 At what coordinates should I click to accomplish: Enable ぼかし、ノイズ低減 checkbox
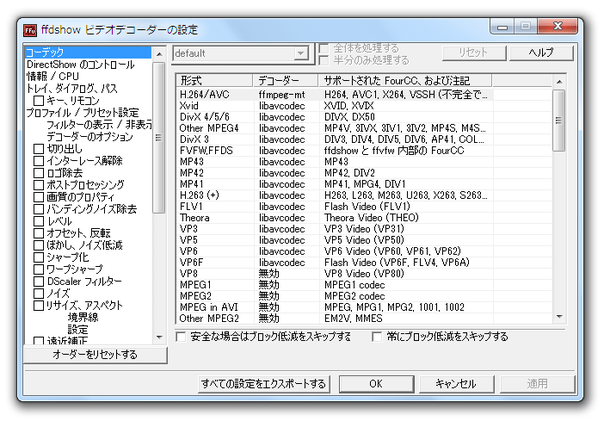point(39,245)
